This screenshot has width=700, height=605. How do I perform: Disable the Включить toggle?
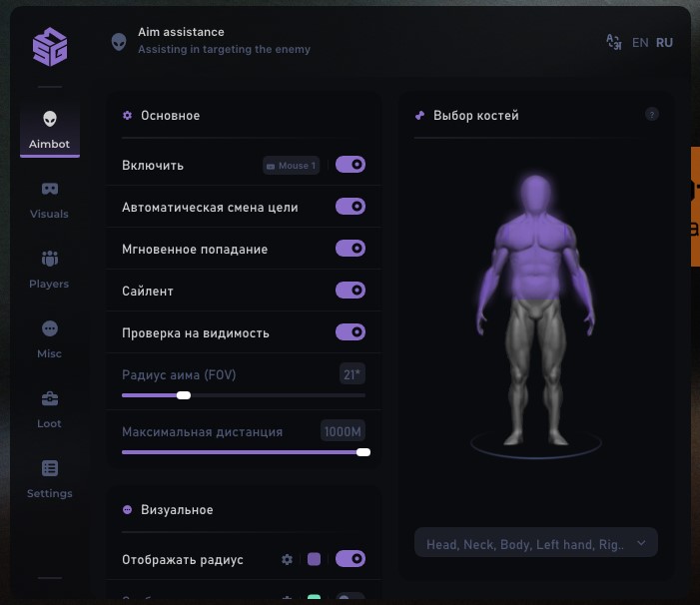coord(350,165)
